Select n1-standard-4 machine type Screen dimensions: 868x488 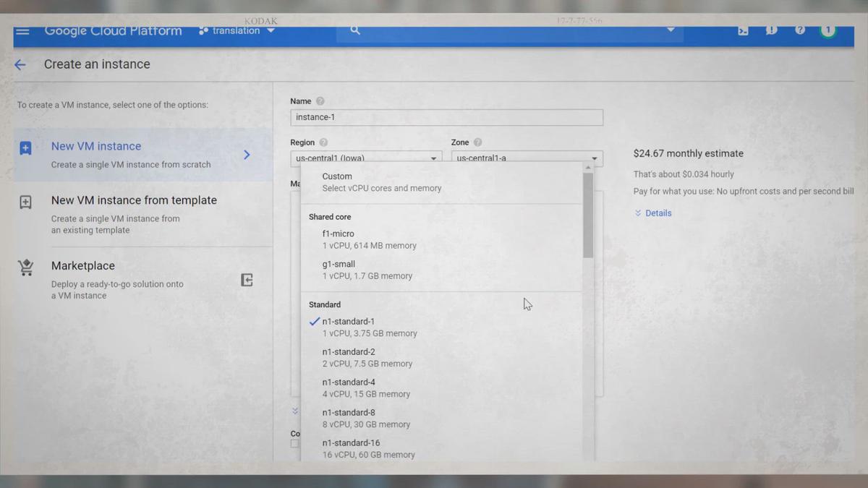441,388
